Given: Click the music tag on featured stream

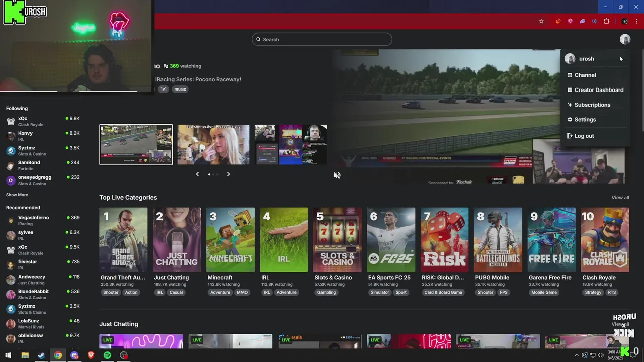Looking at the screenshot, I should pos(180,89).
